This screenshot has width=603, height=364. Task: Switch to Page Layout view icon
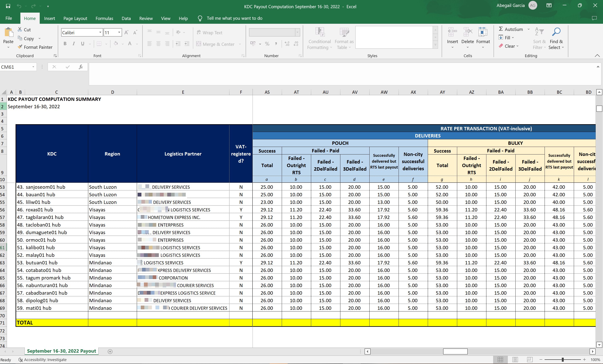515,359
